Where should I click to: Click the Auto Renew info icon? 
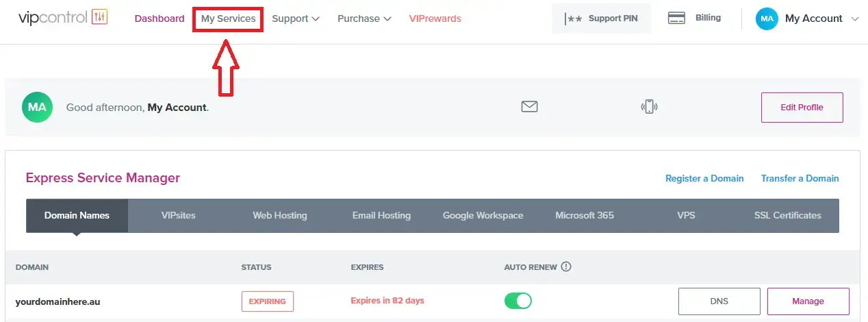(x=566, y=267)
